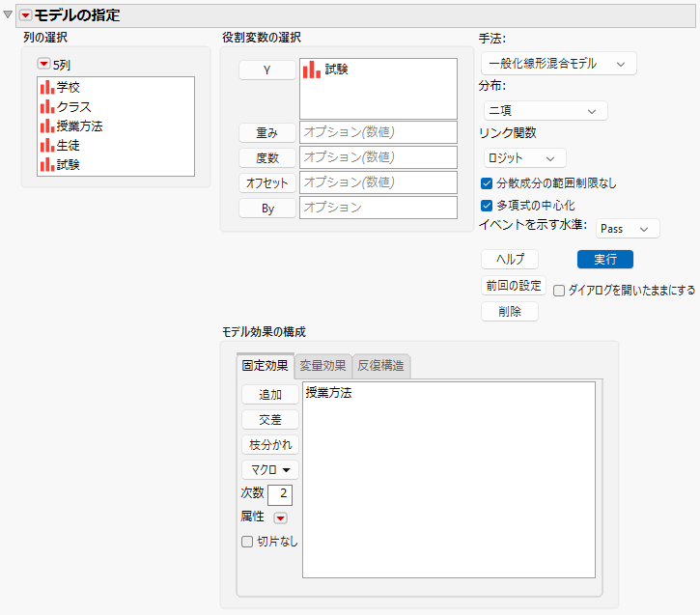Click the nominal icon beside 試験 in the column list
Screen dimensions: 700x615
(x=47, y=165)
